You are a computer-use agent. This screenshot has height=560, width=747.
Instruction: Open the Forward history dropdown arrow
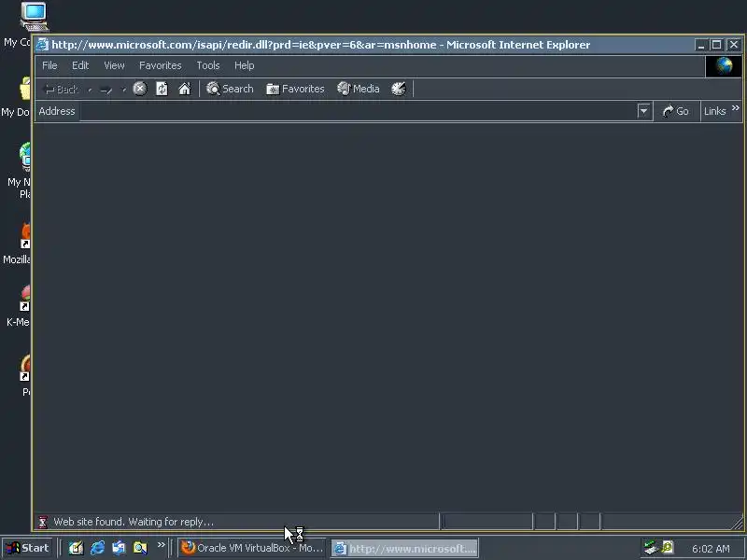(x=123, y=89)
